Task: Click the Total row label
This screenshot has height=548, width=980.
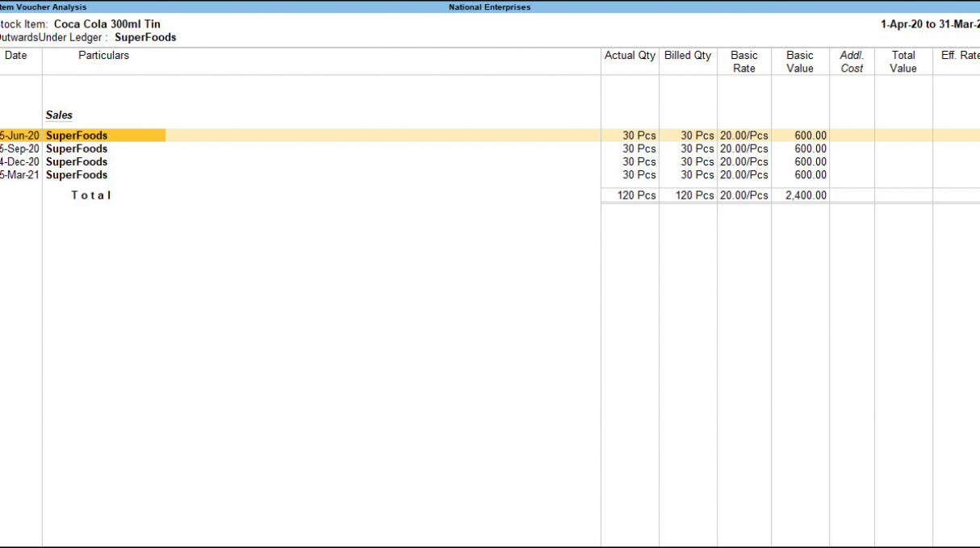Action: click(x=90, y=195)
